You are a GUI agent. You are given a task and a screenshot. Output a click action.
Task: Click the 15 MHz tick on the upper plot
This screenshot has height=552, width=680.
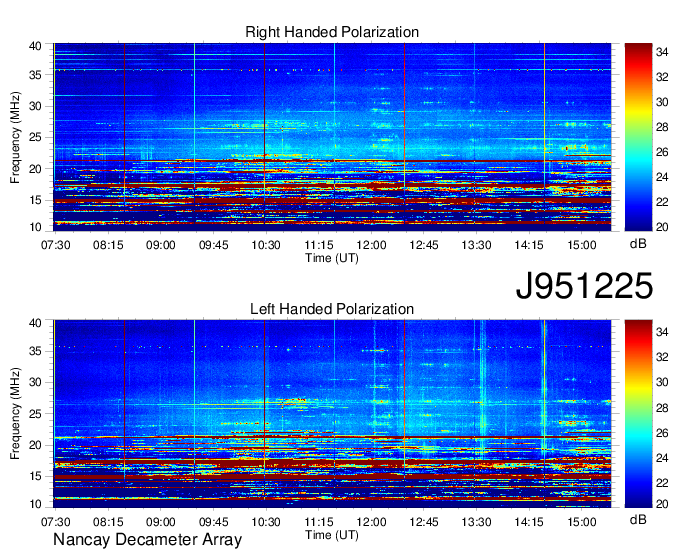[x=35, y=200]
